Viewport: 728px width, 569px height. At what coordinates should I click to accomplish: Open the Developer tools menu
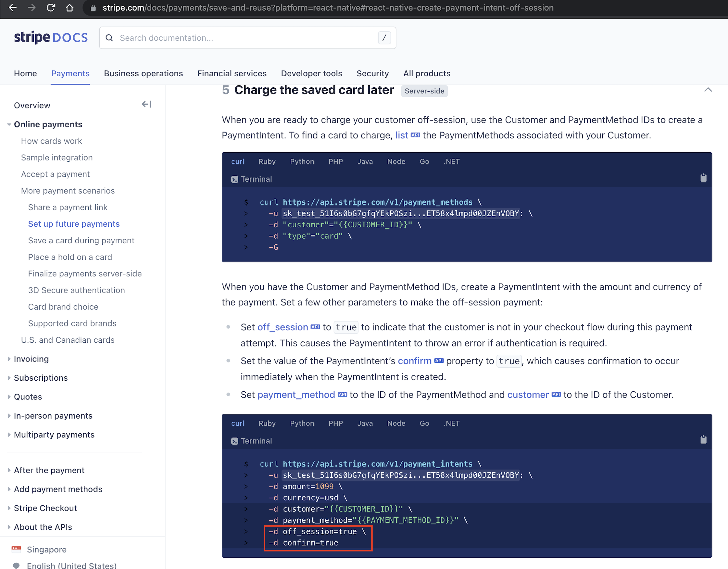[x=311, y=73]
